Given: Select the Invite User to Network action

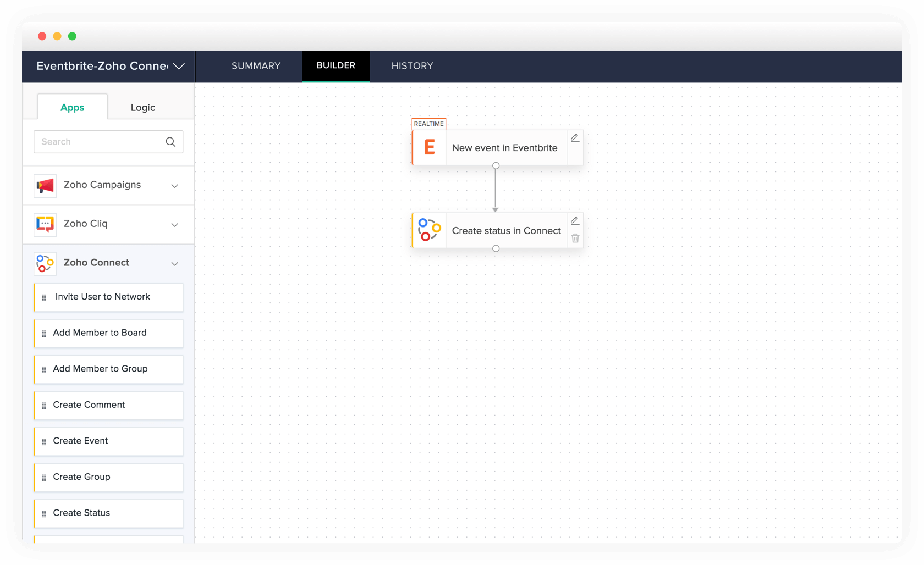Looking at the screenshot, I should tap(108, 297).
